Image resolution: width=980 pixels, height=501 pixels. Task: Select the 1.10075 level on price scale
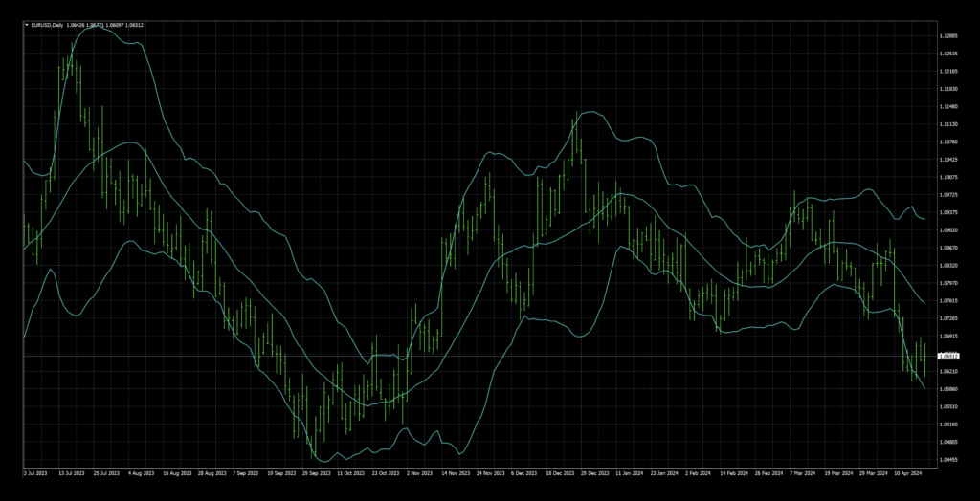(949, 177)
